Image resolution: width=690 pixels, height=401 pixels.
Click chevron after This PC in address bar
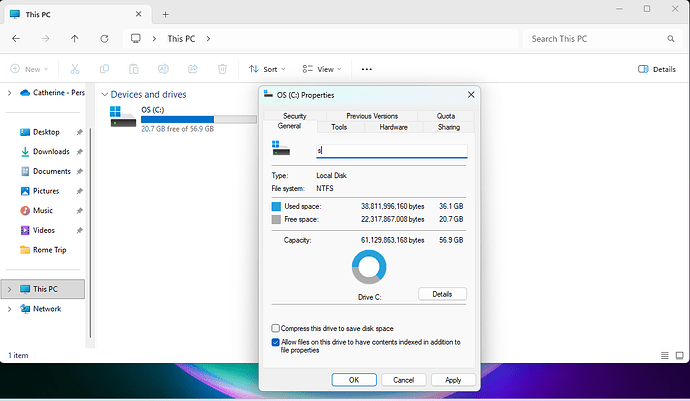click(208, 39)
